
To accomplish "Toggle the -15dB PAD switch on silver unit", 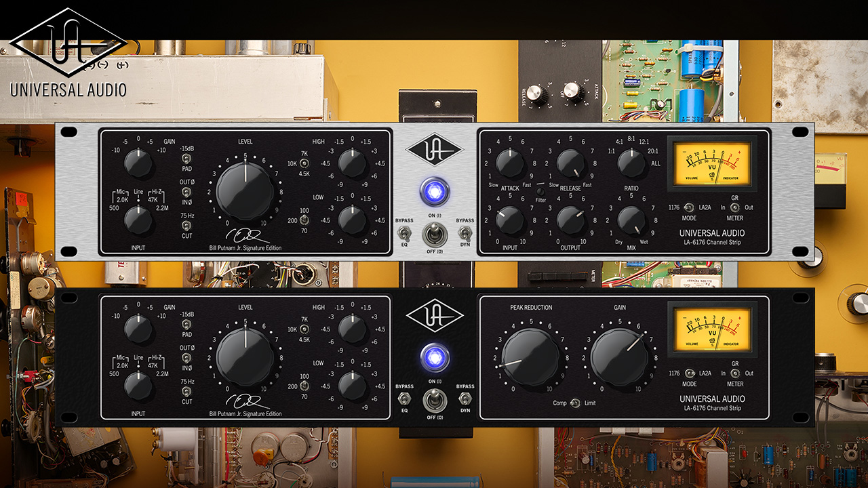I will point(186,160).
